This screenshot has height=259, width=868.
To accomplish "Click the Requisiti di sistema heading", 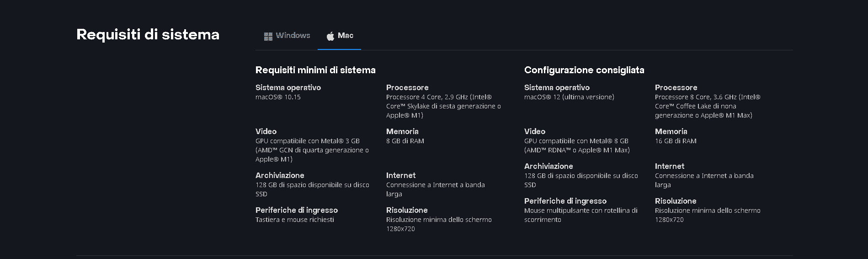I will point(148,35).
